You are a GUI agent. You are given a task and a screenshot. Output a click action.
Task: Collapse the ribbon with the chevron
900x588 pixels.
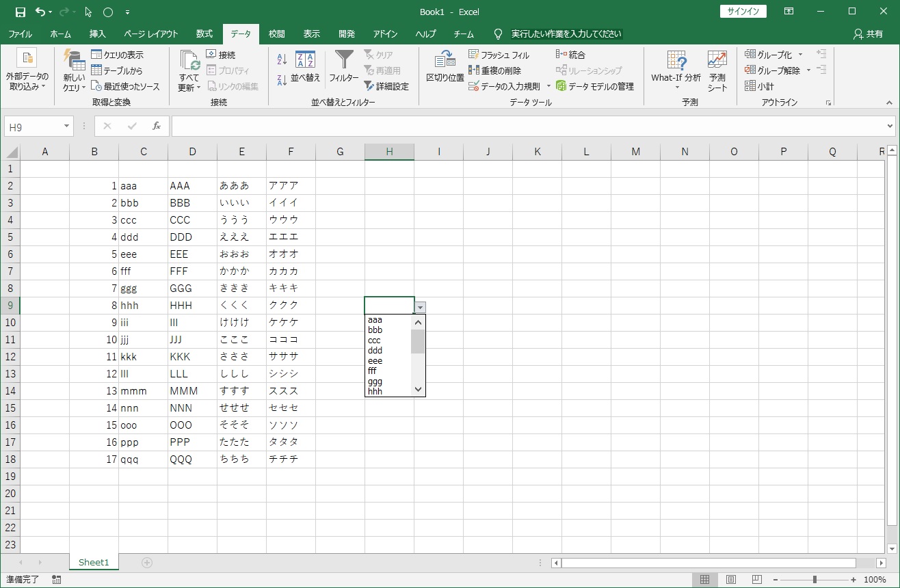[x=889, y=103]
